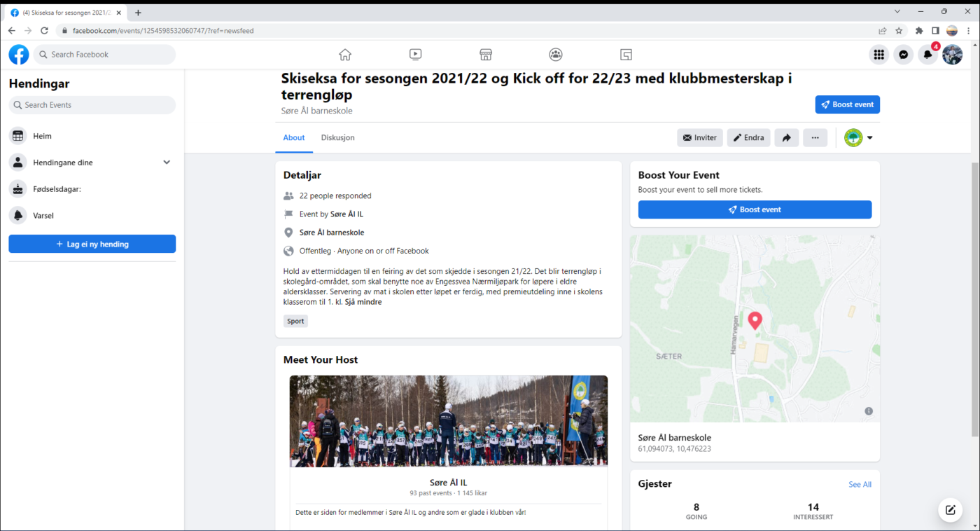Go to the Home feed icon
Image resolution: width=980 pixels, height=531 pixels.
click(x=344, y=55)
